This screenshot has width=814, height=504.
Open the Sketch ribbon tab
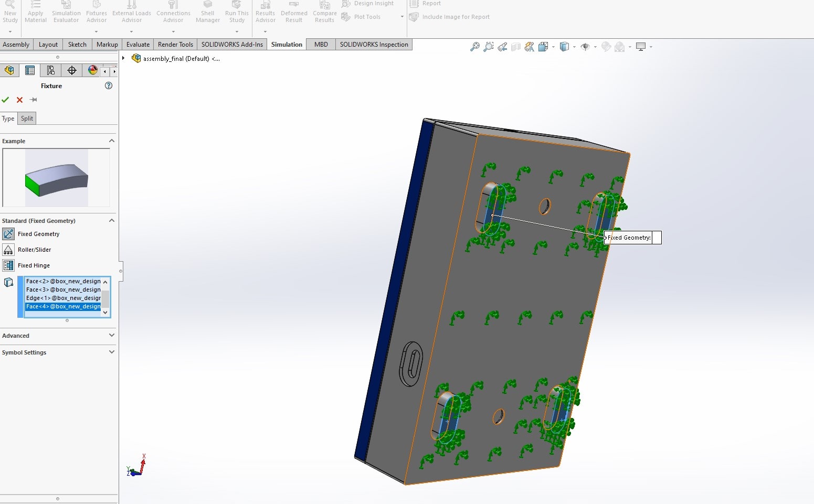[77, 45]
